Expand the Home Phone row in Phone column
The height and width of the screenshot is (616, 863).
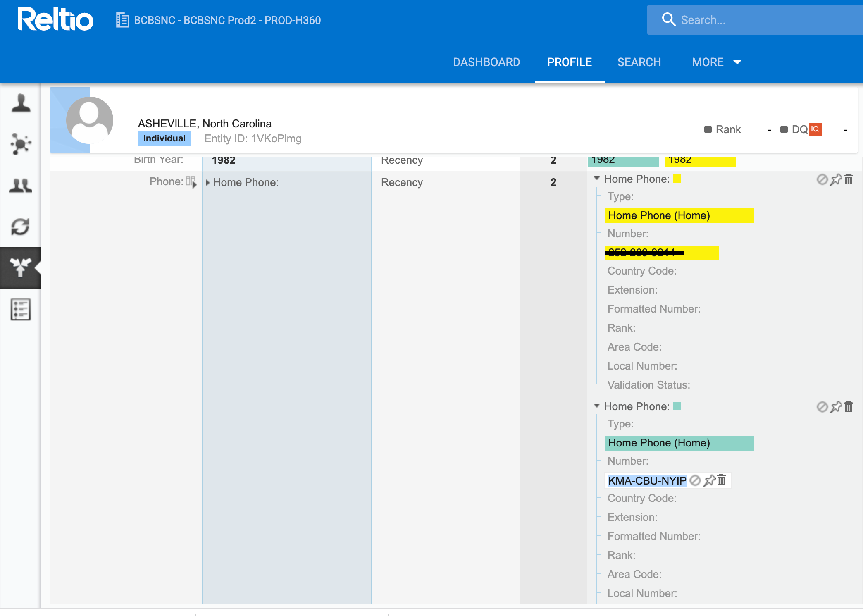point(208,183)
